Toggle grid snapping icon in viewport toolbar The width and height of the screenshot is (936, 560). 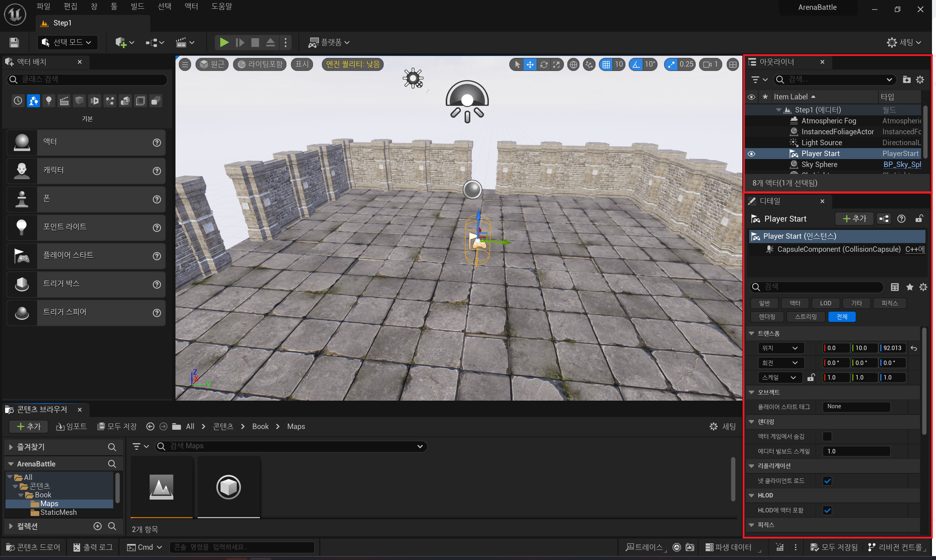tap(606, 64)
